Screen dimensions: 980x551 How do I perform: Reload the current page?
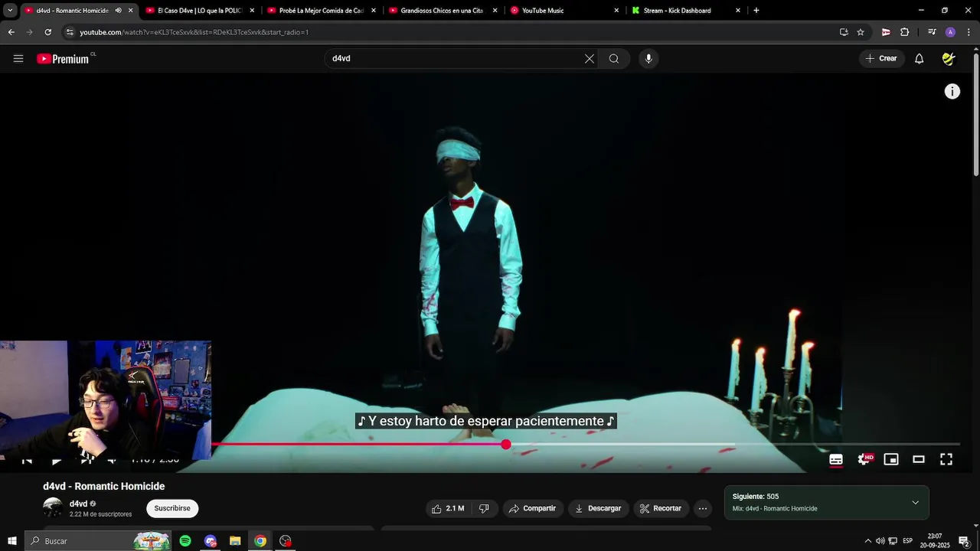coord(47,32)
